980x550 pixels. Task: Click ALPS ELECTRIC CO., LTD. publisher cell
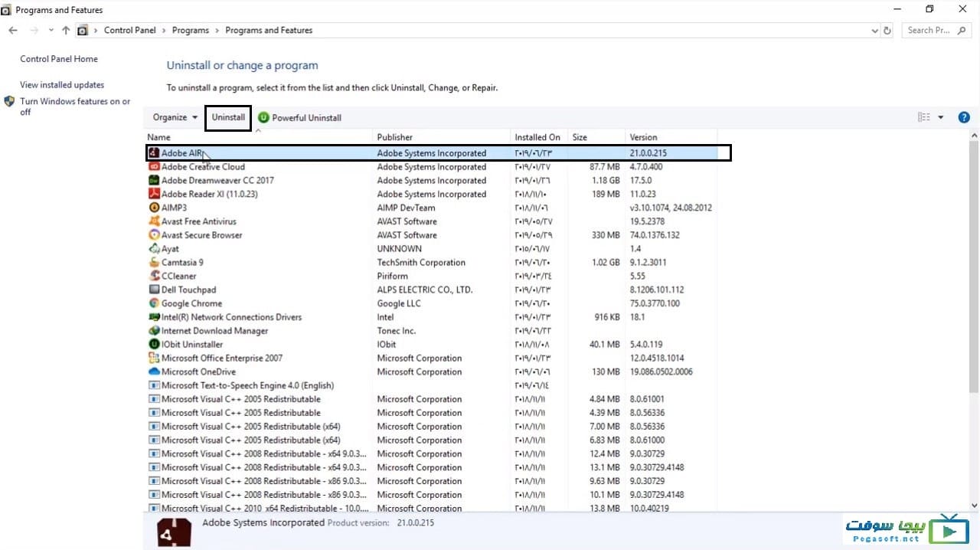425,290
